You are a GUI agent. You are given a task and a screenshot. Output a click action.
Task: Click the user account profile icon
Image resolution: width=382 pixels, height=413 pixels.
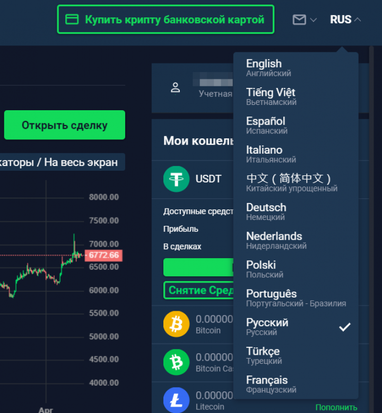tap(175, 88)
